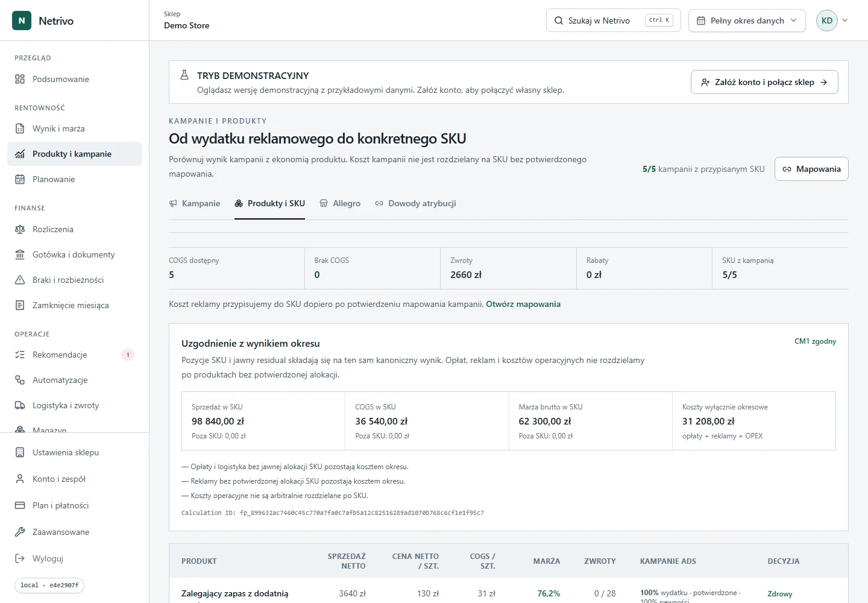The image size is (868, 603).
Task: Click Ustawienia sklepu building icon
Action: (20, 452)
